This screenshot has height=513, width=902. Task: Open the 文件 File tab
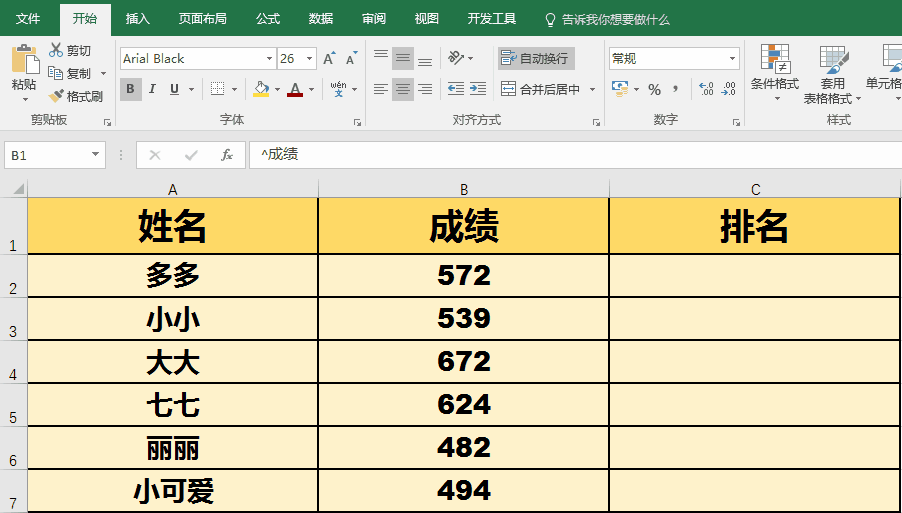(x=28, y=19)
